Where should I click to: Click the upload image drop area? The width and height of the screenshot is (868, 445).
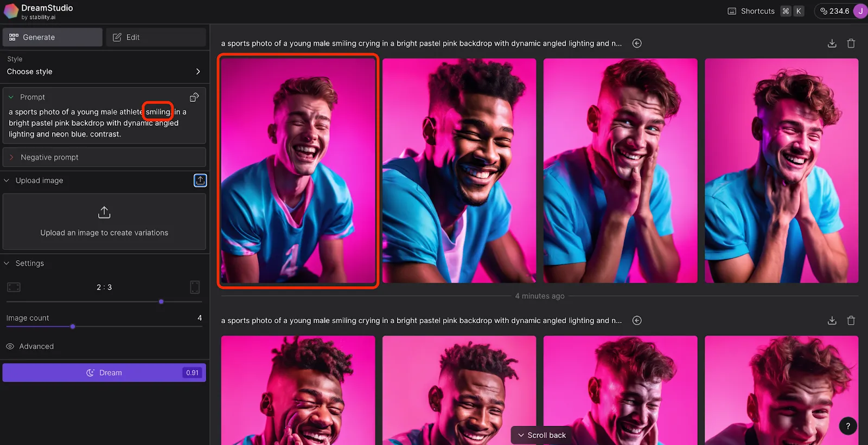tap(104, 222)
